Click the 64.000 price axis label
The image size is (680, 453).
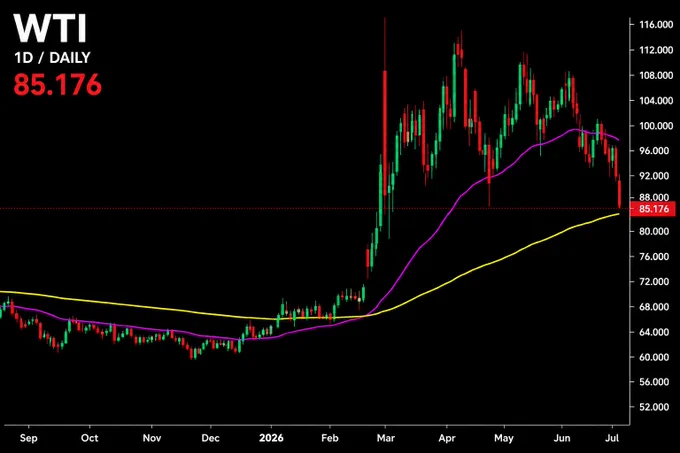[x=654, y=332]
